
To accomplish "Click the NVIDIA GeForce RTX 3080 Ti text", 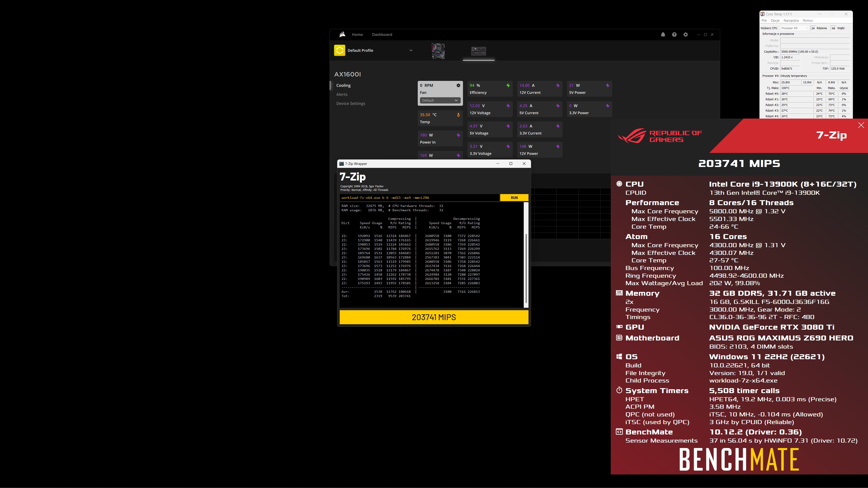I will tap(772, 327).
